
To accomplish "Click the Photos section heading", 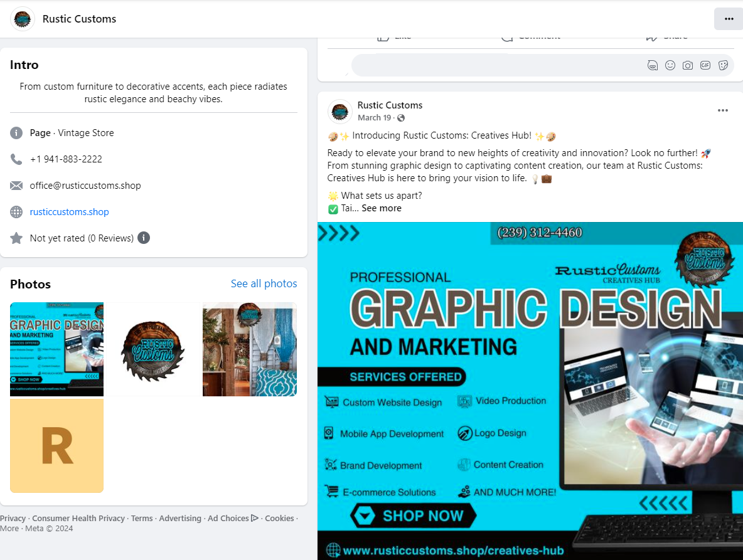I will 30,284.
